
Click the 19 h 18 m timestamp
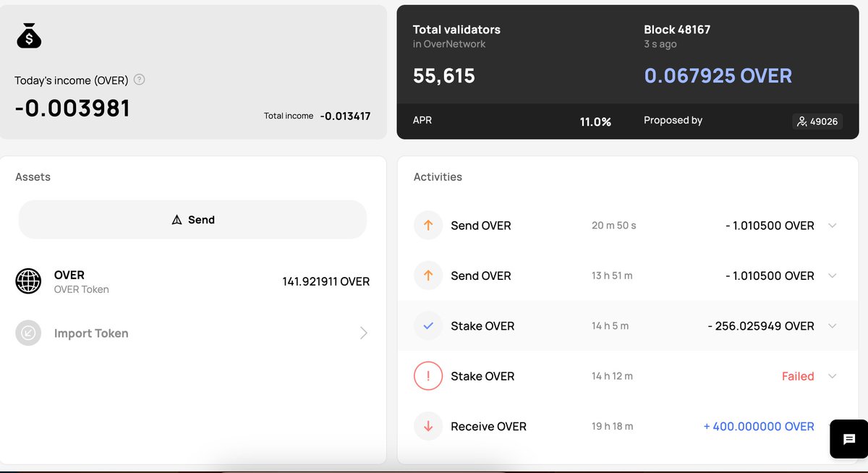click(x=612, y=427)
